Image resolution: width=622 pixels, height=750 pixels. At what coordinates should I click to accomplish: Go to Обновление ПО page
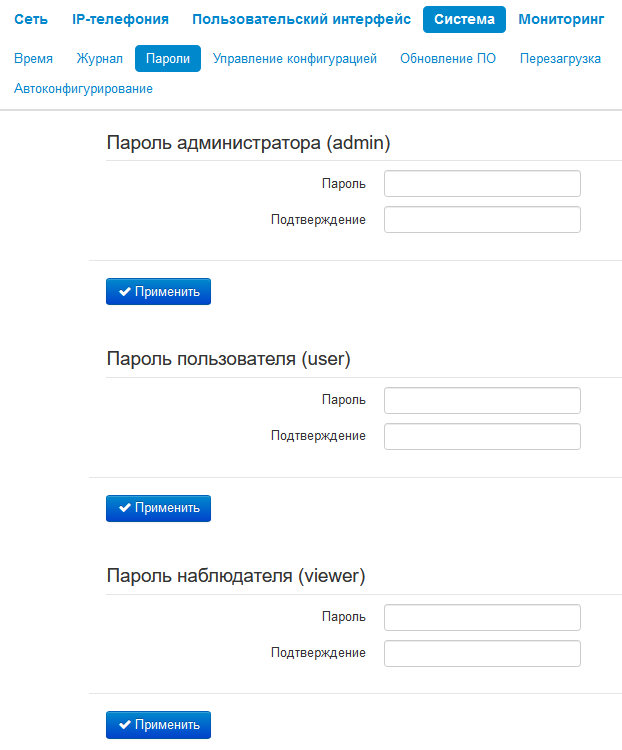pyautogui.click(x=448, y=59)
